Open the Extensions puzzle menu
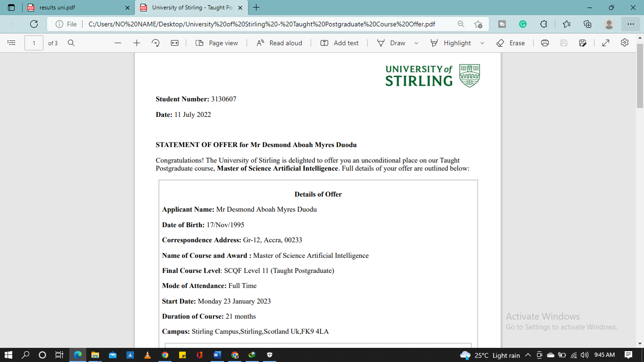644x362 pixels. [x=544, y=24]
